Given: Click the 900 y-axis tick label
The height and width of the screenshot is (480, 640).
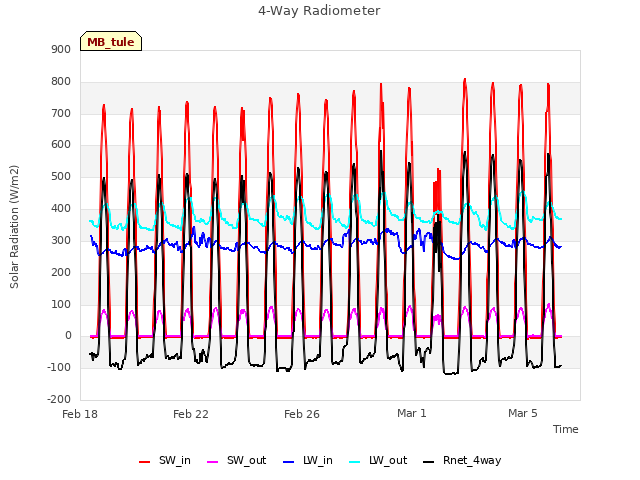Looking at the screenshot, I should pyautogui.click(x=61, y=50).
